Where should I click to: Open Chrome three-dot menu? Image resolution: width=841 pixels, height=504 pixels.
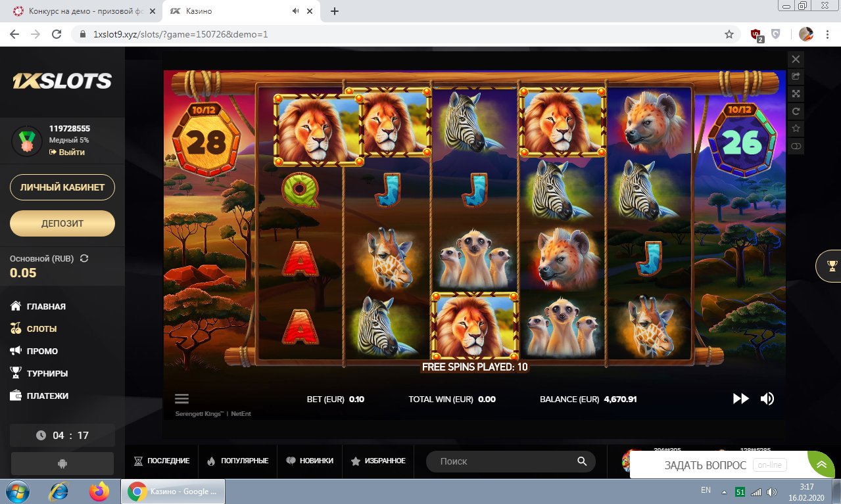pos(827,34)
